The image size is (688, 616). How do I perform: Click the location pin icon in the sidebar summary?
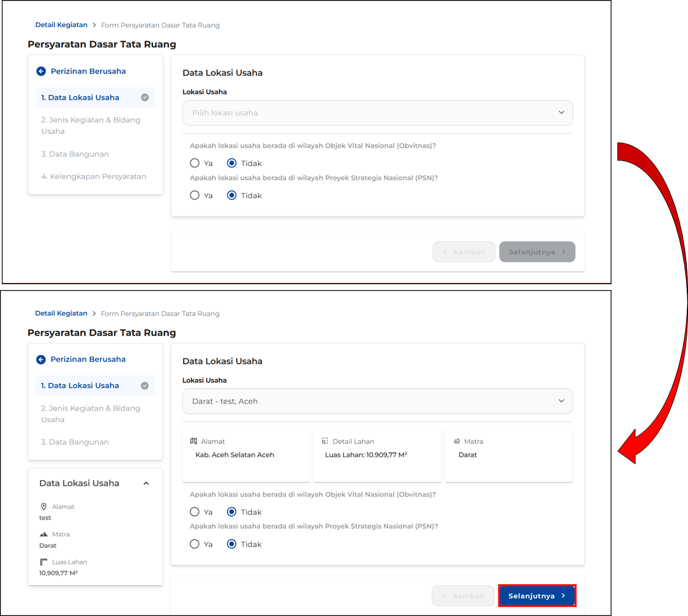(44, 507)
